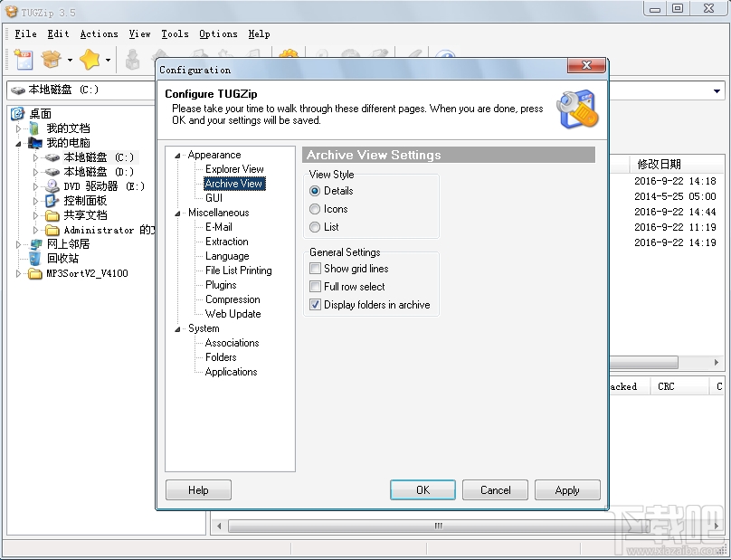The width and height of the screenshot is (731, 560).
Task: Open dropdown arrow next to box icon
Action: [70, 60]
